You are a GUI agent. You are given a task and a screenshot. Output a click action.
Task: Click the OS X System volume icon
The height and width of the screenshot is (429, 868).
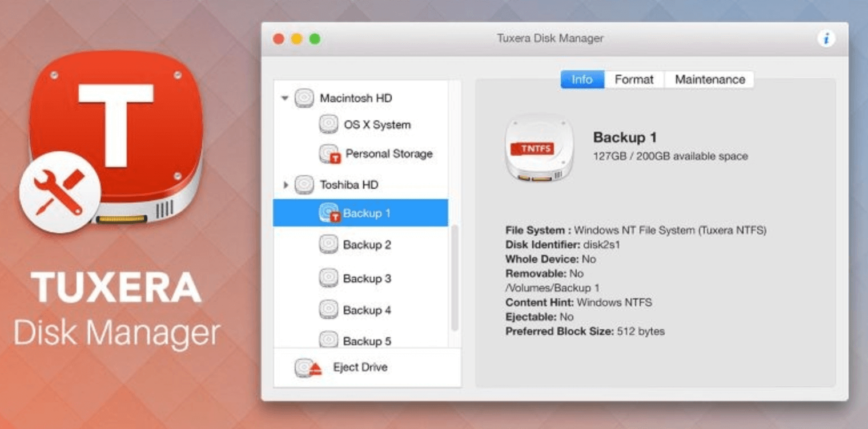[328, 124]
